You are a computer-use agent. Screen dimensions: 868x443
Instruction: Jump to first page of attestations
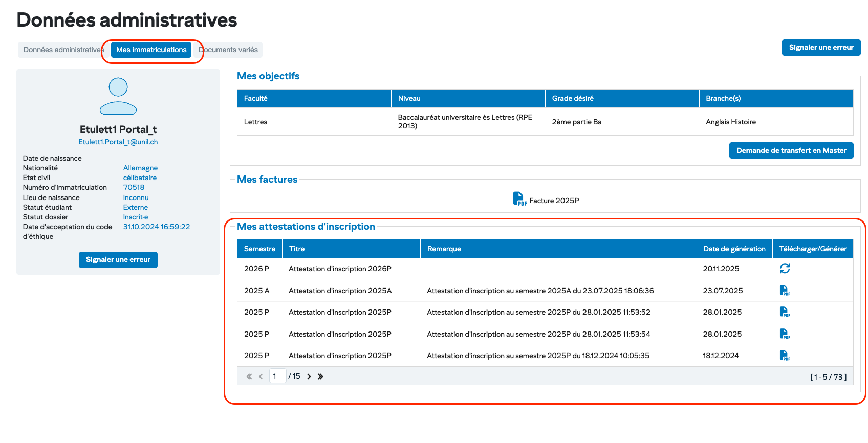click(249, 376)
